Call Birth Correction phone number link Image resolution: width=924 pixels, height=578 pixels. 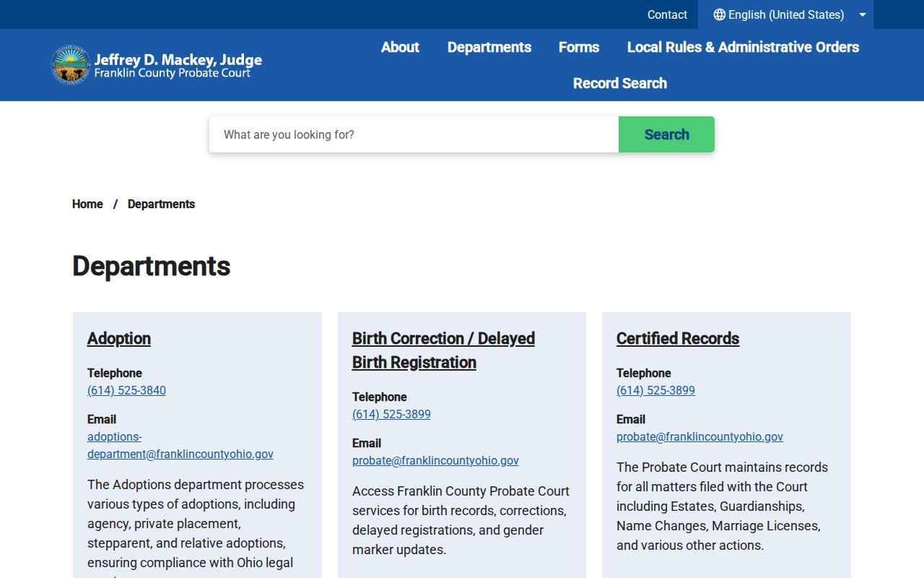pos(391,414)
